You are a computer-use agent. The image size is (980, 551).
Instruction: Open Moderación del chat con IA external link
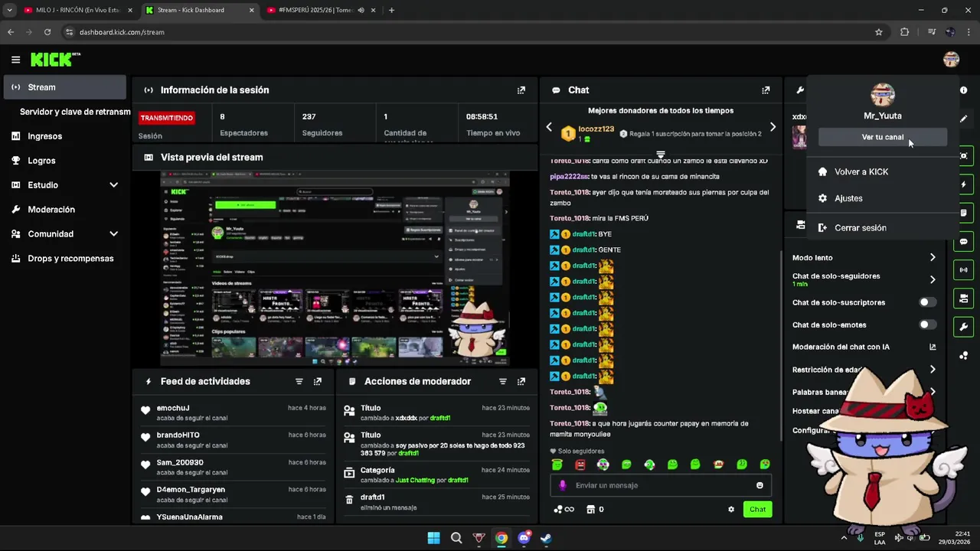tap(933, 347)
